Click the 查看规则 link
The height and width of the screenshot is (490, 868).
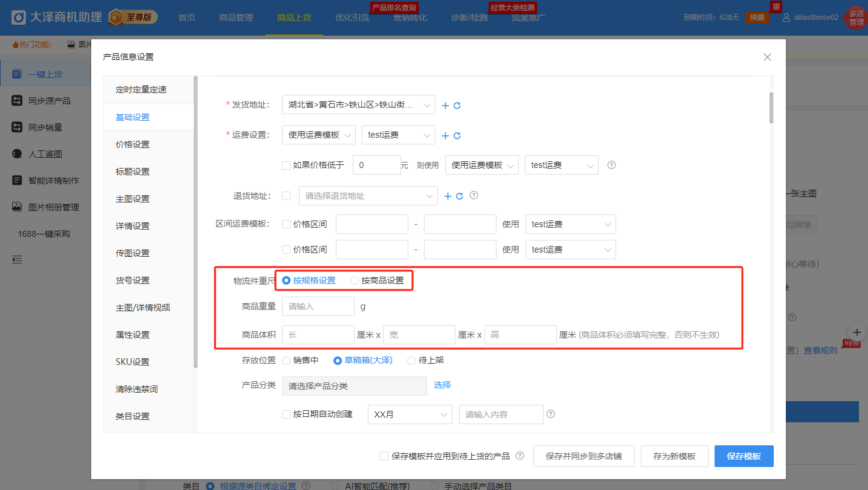pos(820,350)
